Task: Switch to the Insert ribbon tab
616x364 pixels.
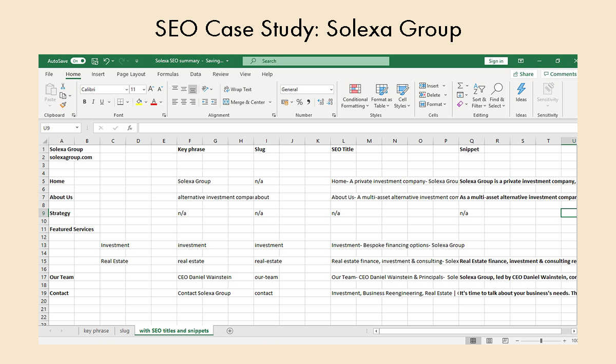Action: coord(98,74)
